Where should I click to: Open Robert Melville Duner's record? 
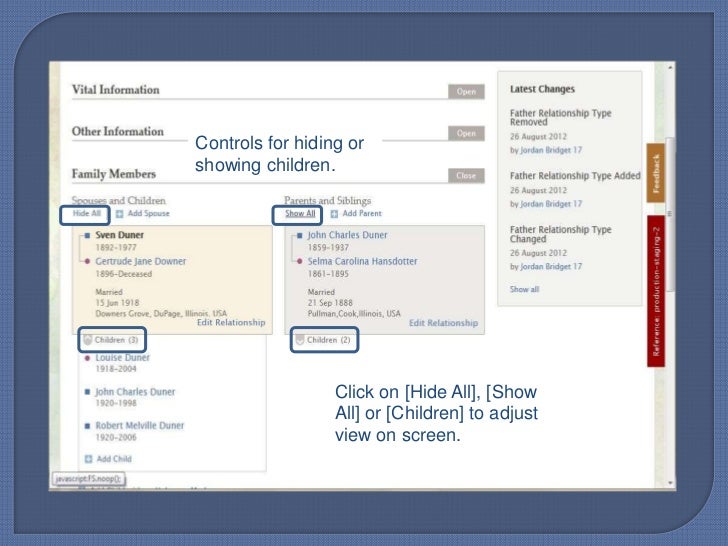[x=140, y=426]
